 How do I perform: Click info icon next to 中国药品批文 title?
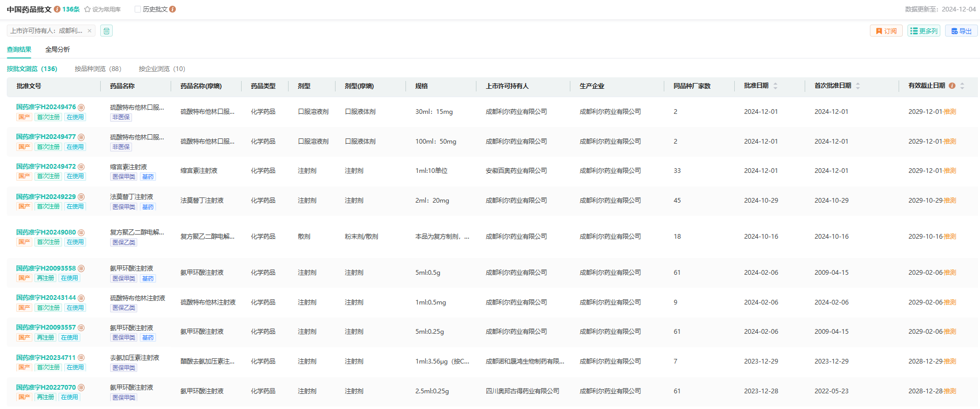(57, 9)
